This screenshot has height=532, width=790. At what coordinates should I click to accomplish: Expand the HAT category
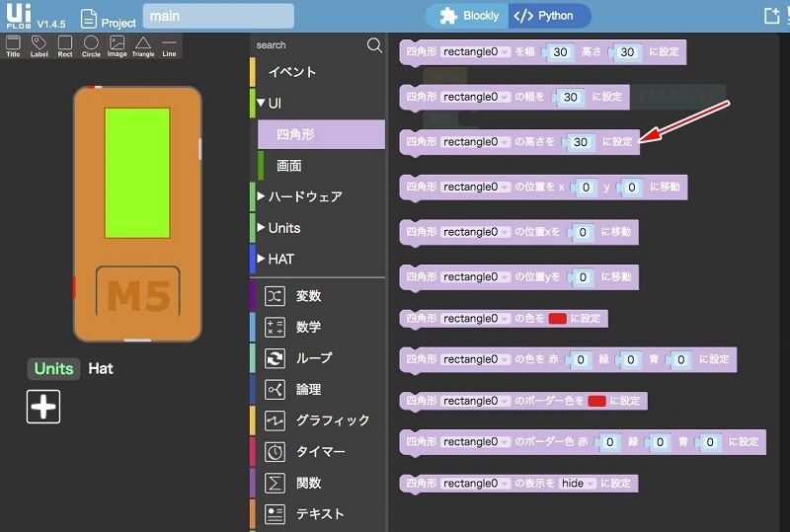pos(280,259)
